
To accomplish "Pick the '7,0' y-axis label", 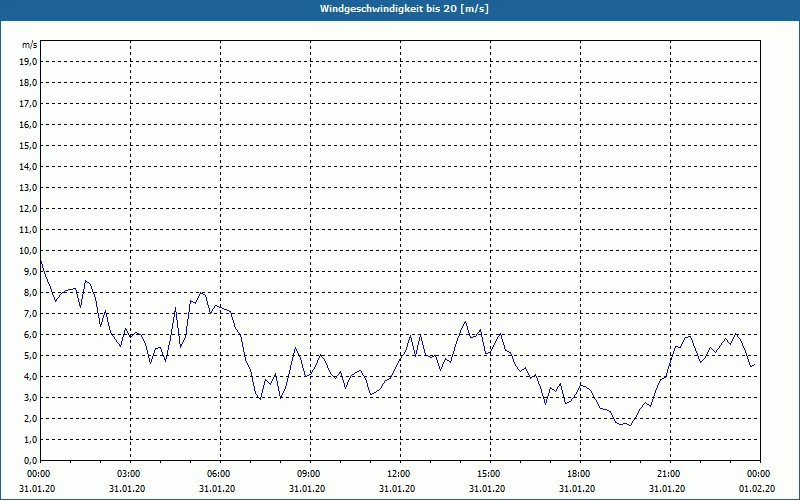I will (x=31, y=313).
